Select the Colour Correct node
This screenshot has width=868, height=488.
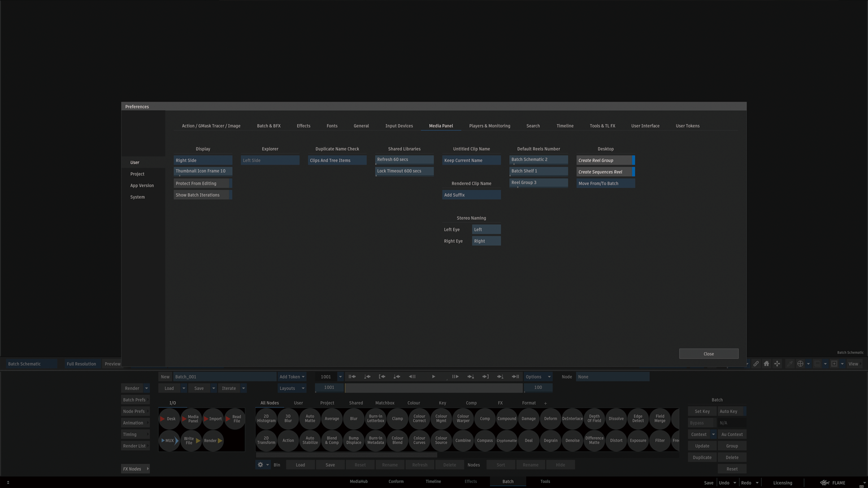coord(419,419)
